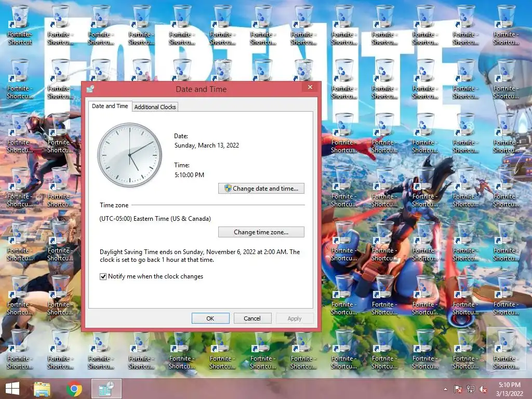The width and height of the screenshot is (532, 399).
Task: Click the time value 5:10:00 PM
Action: coord(189,175)
